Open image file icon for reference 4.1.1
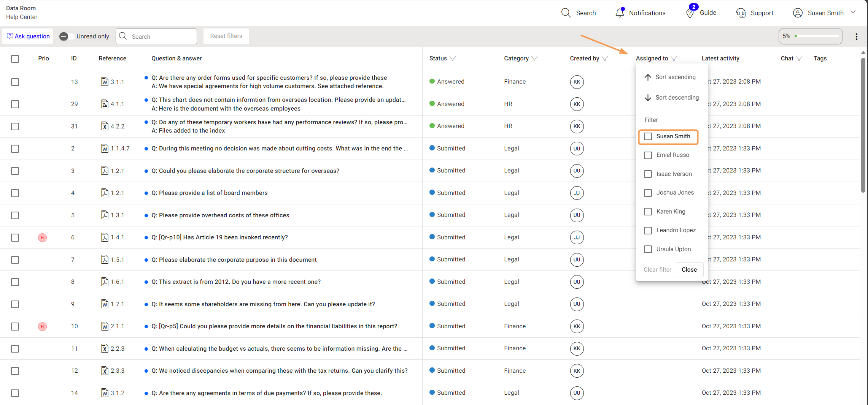 105,104
